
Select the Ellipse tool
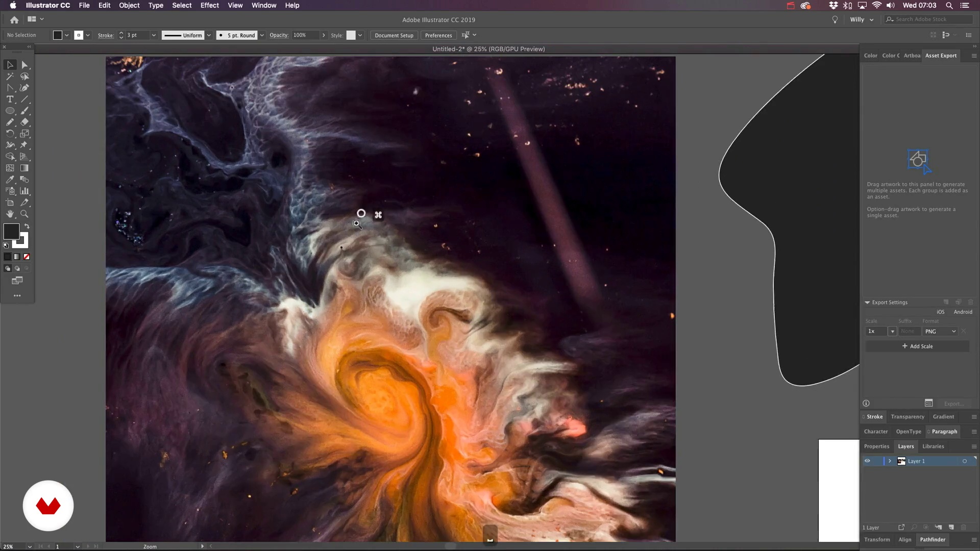[x=10, y=111]
